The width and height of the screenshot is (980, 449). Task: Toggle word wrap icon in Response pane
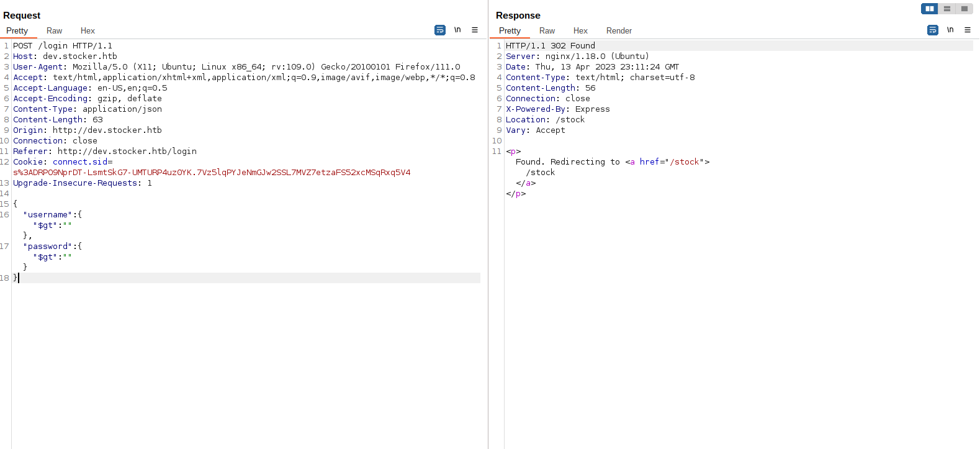coord(933,30)
